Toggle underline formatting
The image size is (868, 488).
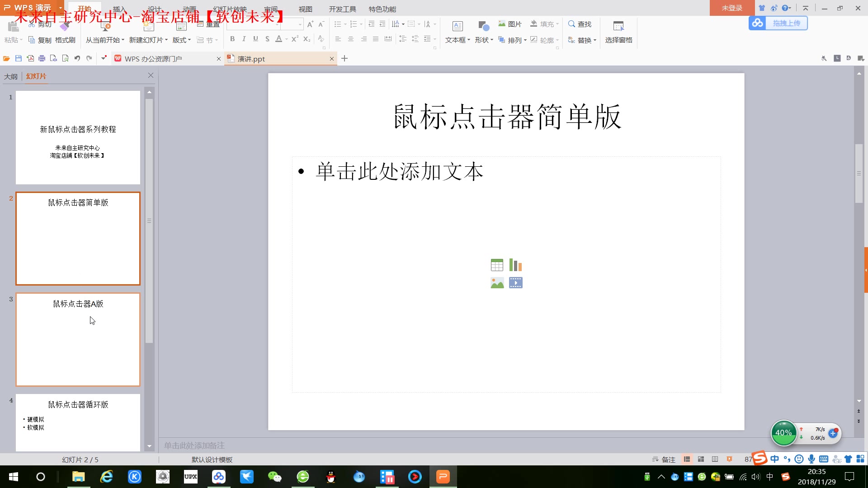(x=256, y=39)
